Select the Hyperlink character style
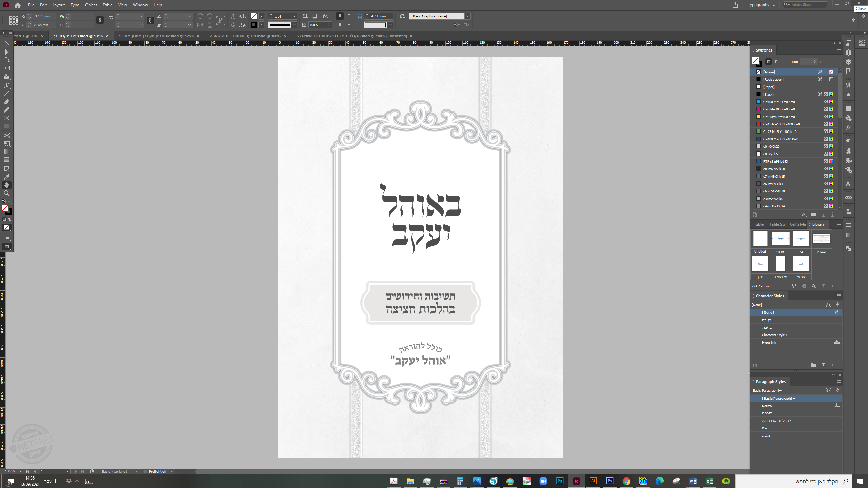 (769, 342)
